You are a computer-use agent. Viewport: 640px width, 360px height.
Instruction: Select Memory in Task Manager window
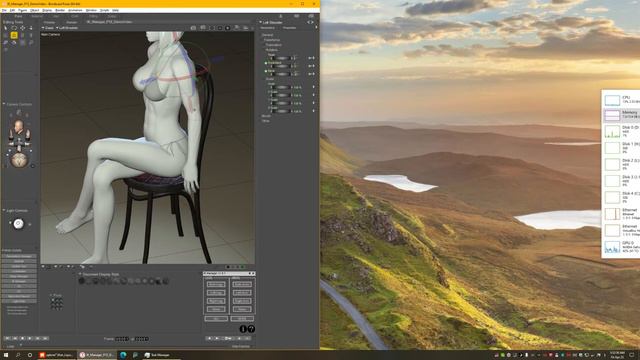tap(622, 115)
